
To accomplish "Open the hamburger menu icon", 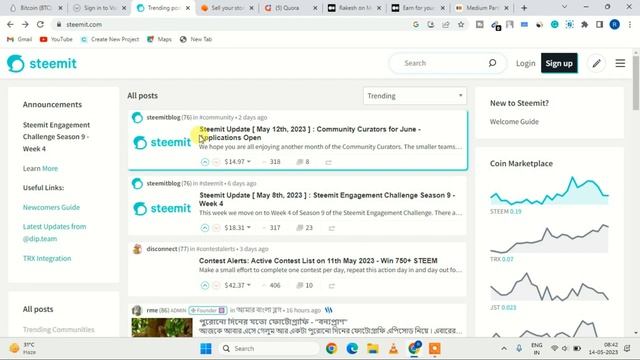I will pyautogui.click(x=620, y=63).
